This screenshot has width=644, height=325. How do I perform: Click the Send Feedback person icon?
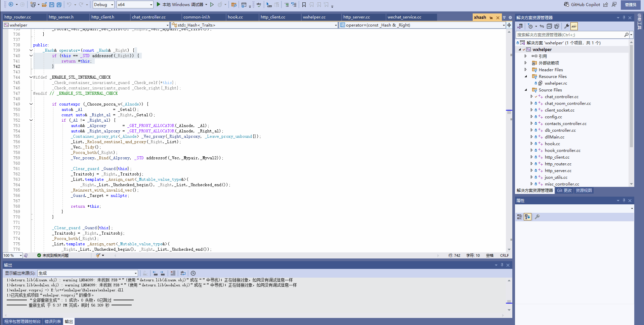[614, 4]
